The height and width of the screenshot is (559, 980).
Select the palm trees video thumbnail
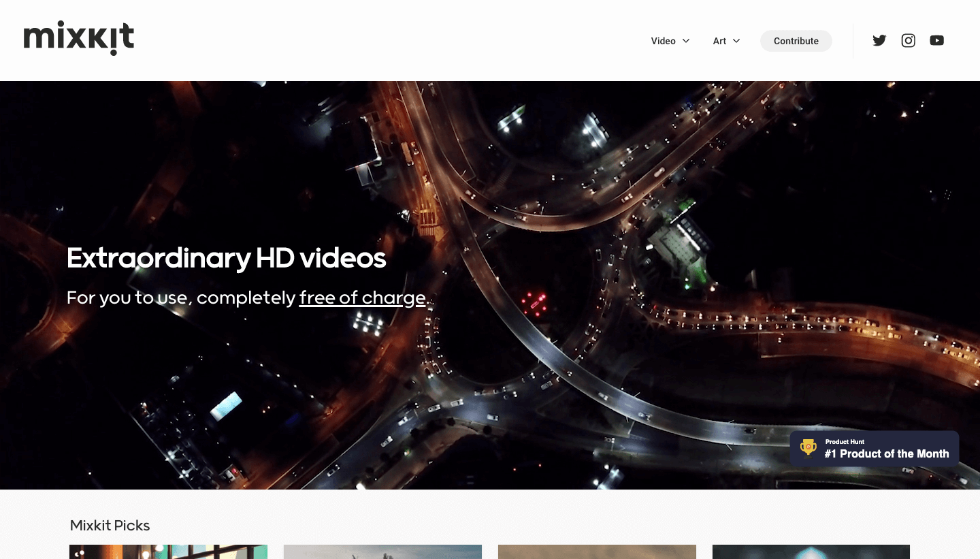click(x=382, y=552)
